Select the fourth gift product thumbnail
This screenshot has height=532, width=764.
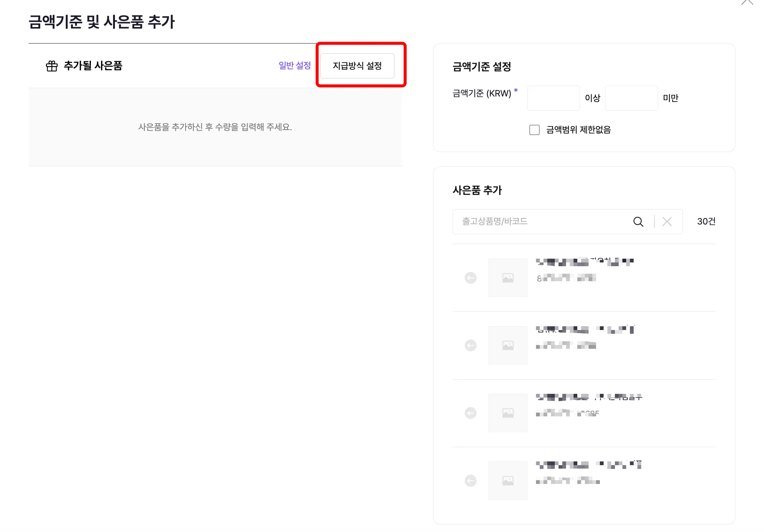(x=508, y=481)
